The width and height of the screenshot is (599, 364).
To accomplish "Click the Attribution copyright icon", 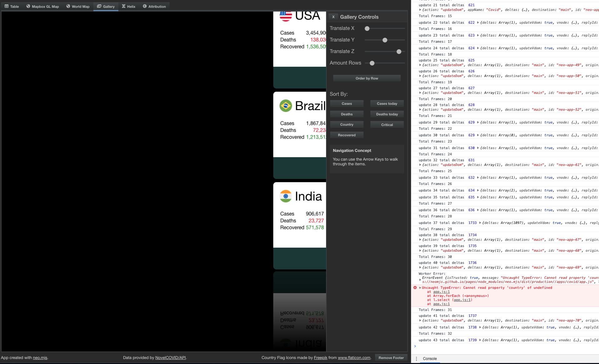I will tap(145, 6).
